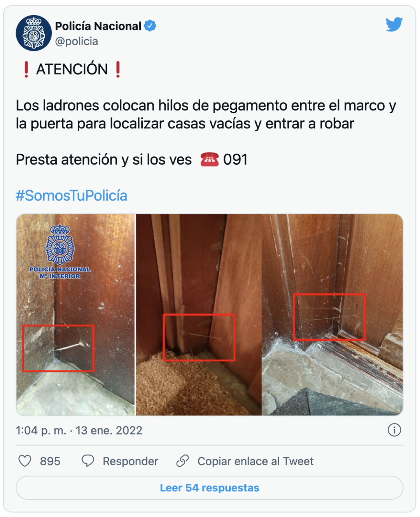This screenshot has width=420, height=517.
Task: Click the blue verified badge
Action: point(150,26)
